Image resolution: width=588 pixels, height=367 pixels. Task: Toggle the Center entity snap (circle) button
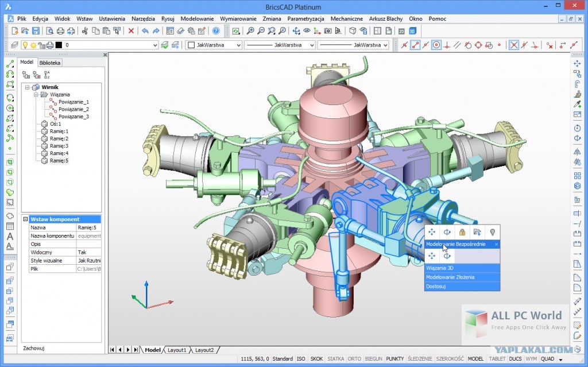pos(436,45)
